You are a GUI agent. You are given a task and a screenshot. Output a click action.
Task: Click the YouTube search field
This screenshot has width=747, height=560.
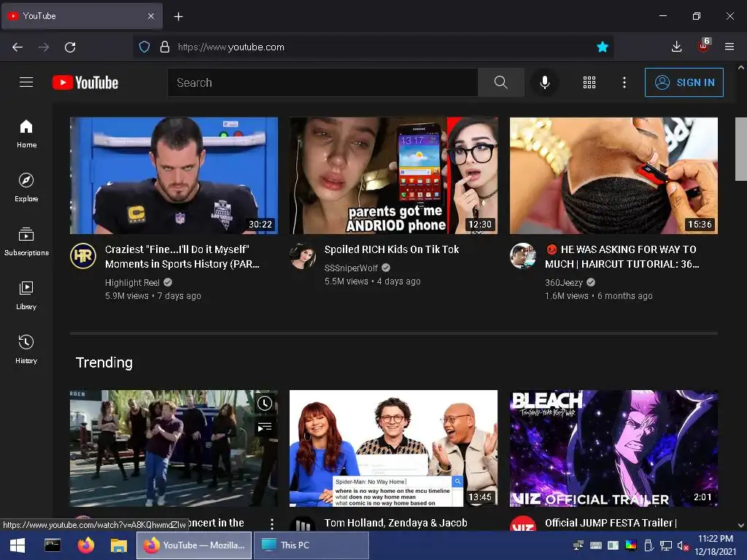point(322,82)
